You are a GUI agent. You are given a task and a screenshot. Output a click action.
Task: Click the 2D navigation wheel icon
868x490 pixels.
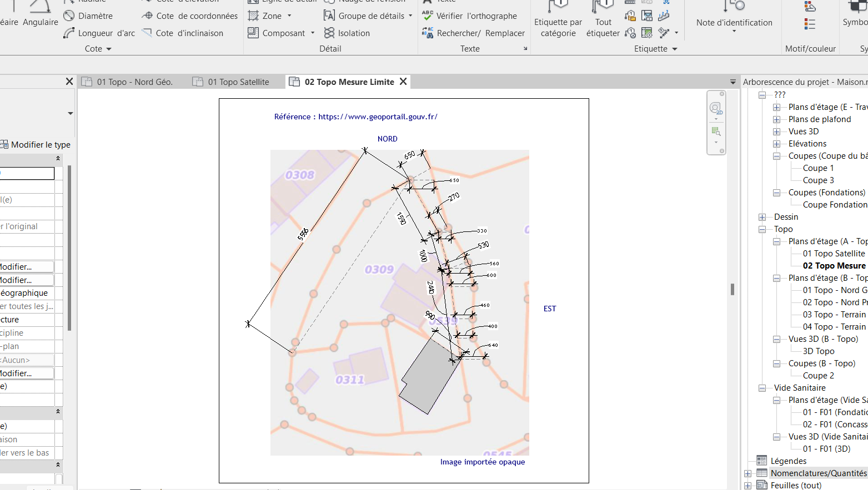tap(716, 108)
